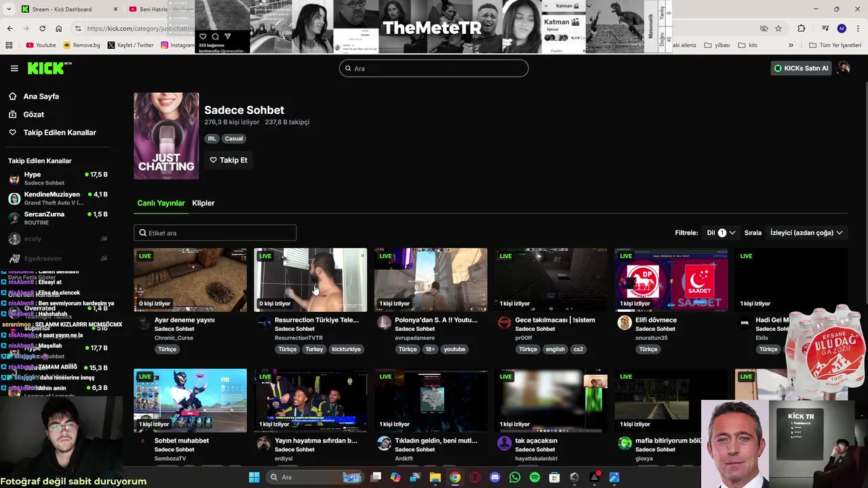
Task: Open the Chrome extensions puzzle icon
Action: [x=802, y=28]
